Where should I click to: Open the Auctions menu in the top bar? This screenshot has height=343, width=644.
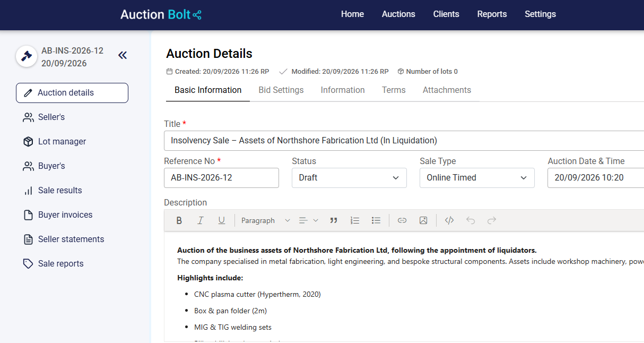click(x=398, y=14)
